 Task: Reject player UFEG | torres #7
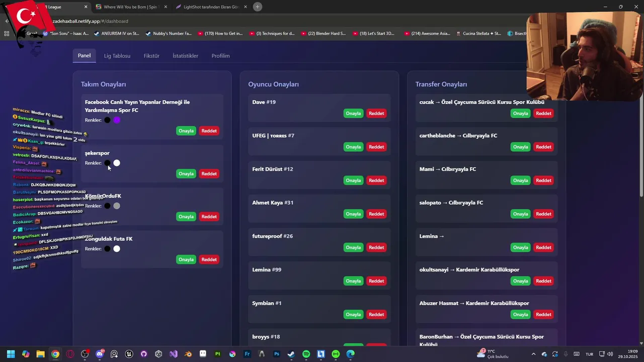coord(376,147)
